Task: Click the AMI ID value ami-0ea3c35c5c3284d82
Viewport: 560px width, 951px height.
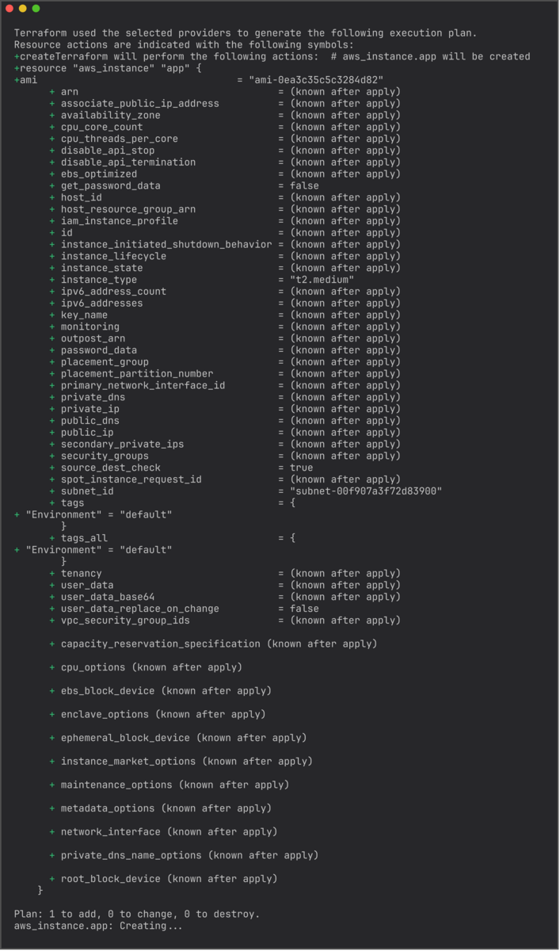Action: (x=315, y=80)
